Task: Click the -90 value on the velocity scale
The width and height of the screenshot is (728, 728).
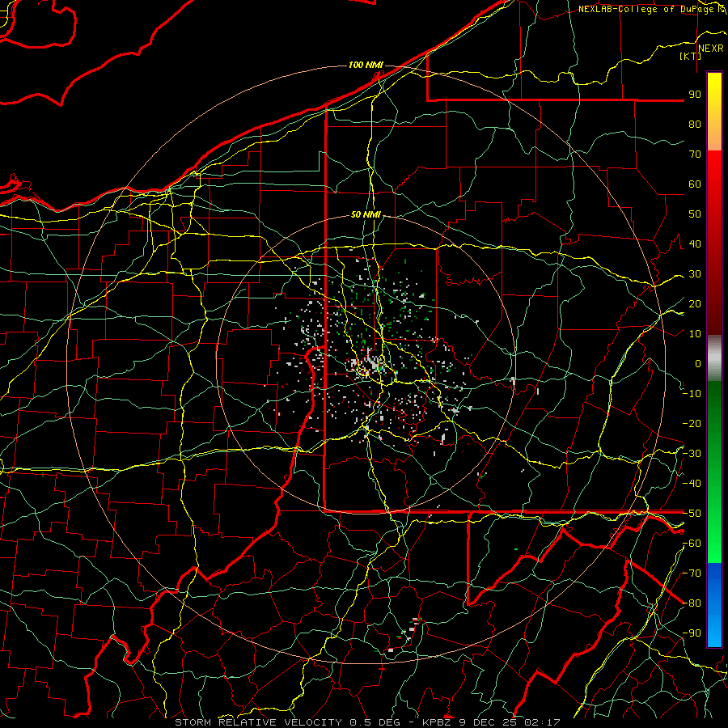Action: pos(692,633)
